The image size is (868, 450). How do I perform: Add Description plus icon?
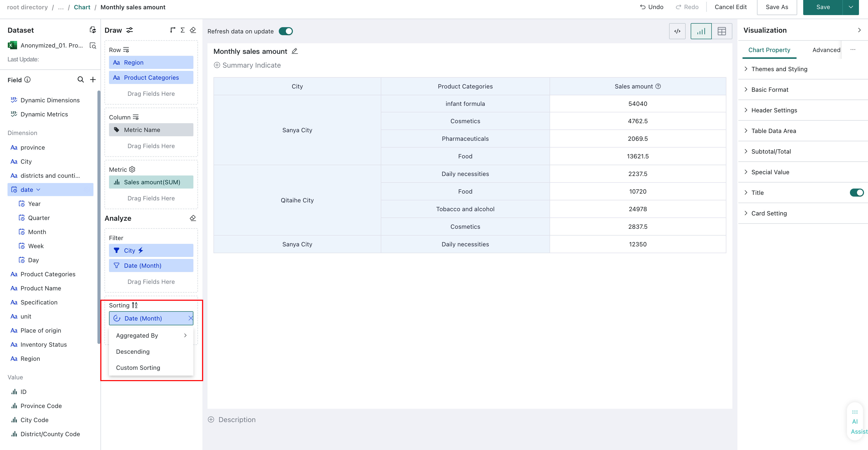211,419
